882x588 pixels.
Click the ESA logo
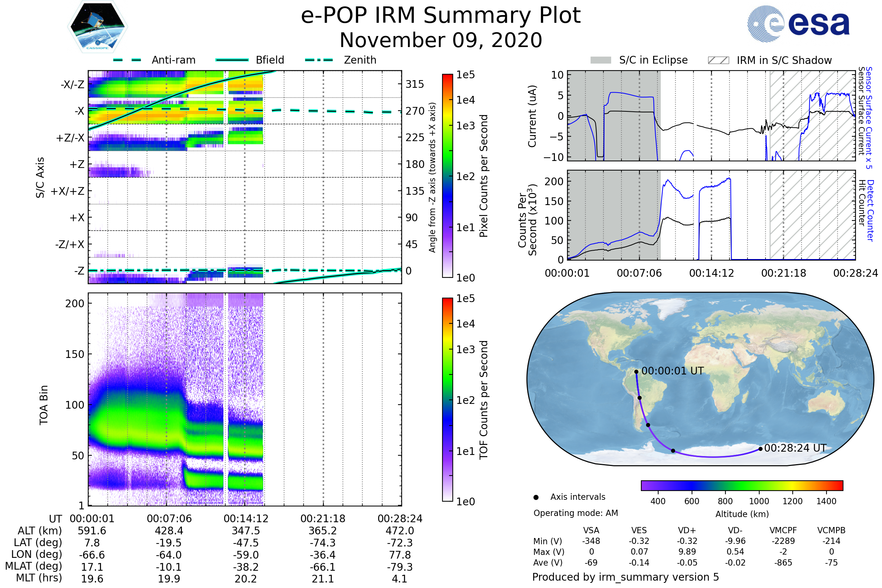click(798, 24)
